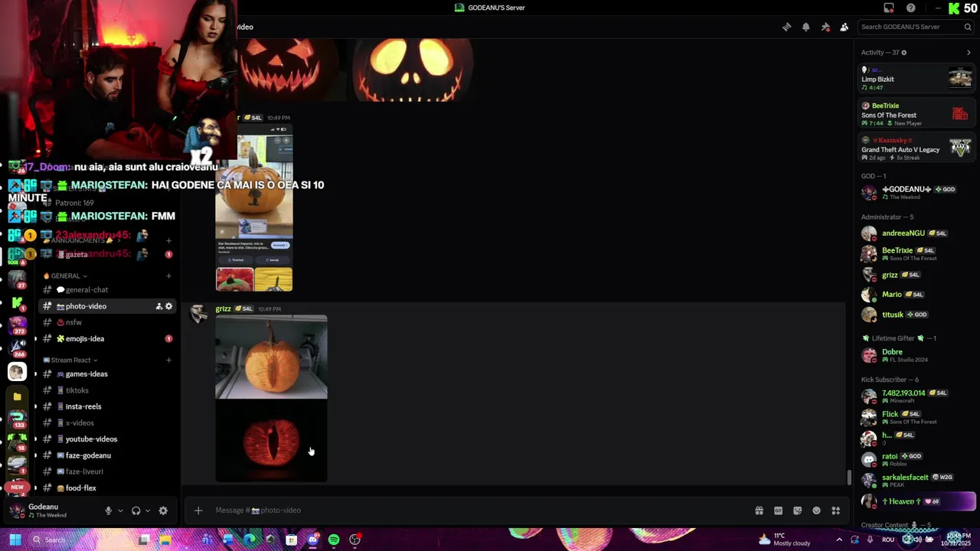The height and width of the screenshot is (551, 980).
Task: Open the youtube-videos channel
Action: coord(107,439)
